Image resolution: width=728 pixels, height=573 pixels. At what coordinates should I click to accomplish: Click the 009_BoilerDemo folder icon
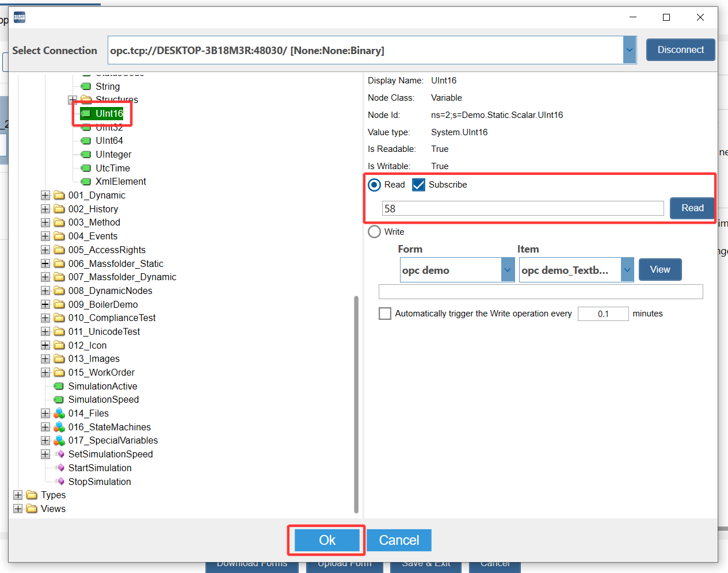coord(59,305)
